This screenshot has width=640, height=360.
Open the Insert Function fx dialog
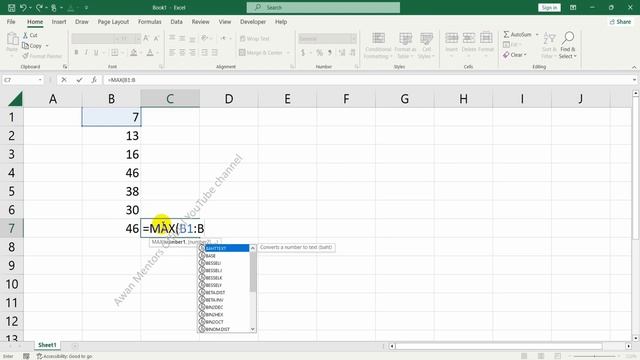coord(94,80)
